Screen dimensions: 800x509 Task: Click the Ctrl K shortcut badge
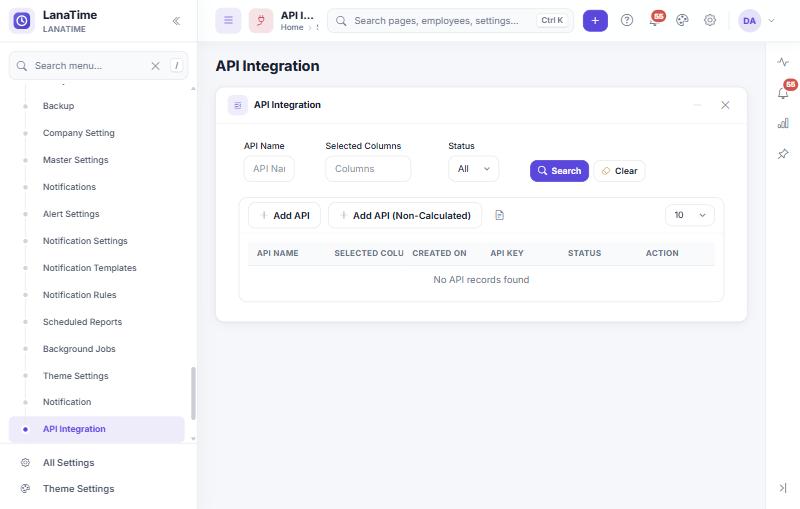click(552, 20)
